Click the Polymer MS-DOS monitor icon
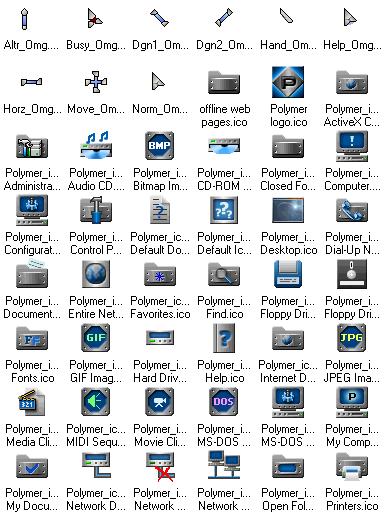Image resolution: width=391 pixels, height=513 pixels. [288, 402]
